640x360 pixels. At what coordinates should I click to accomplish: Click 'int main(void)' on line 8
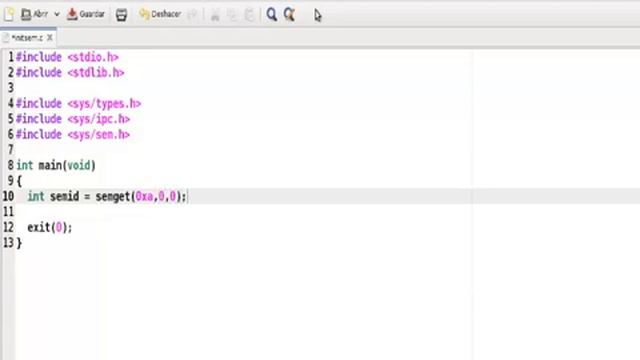[56, 165]
